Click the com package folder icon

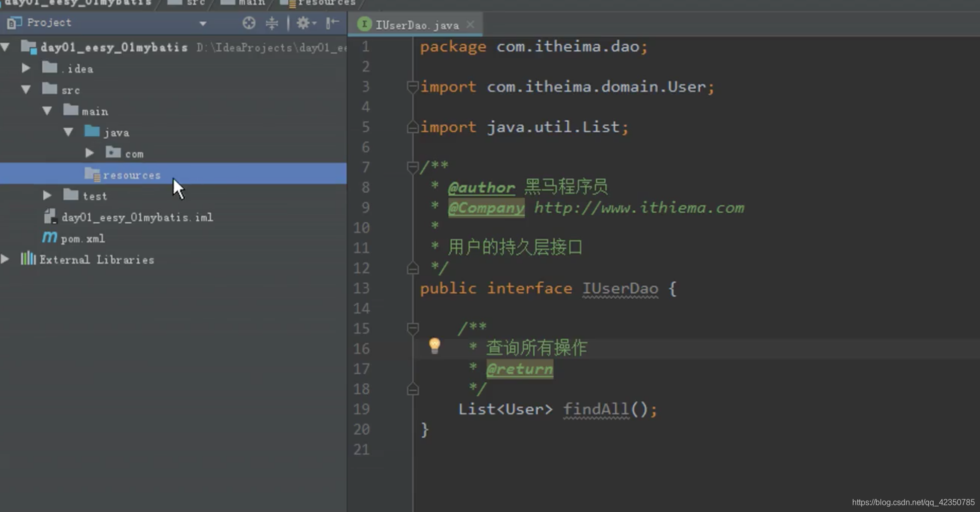coord(113,152)
